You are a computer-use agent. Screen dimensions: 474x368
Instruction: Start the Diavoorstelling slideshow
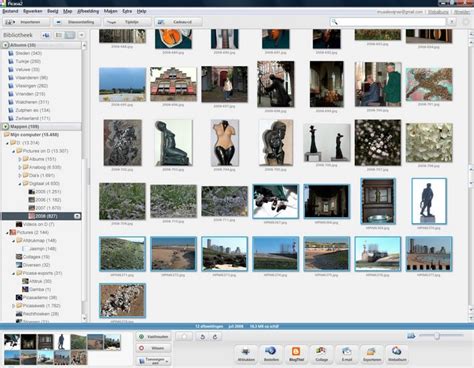[x=77, y=22]
